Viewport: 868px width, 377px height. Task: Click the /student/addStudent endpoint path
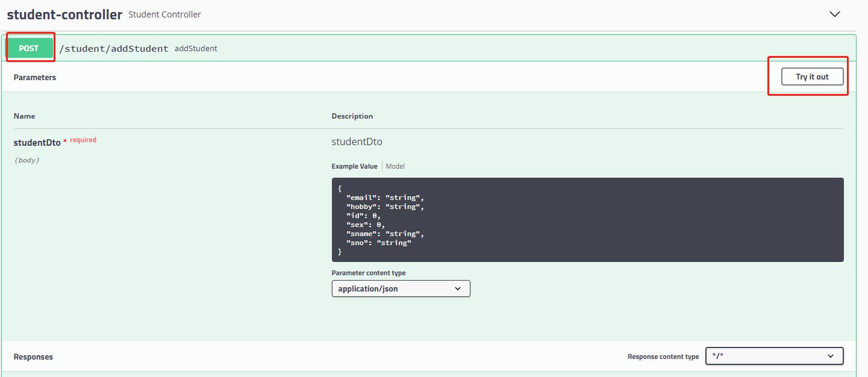(114, 48)
